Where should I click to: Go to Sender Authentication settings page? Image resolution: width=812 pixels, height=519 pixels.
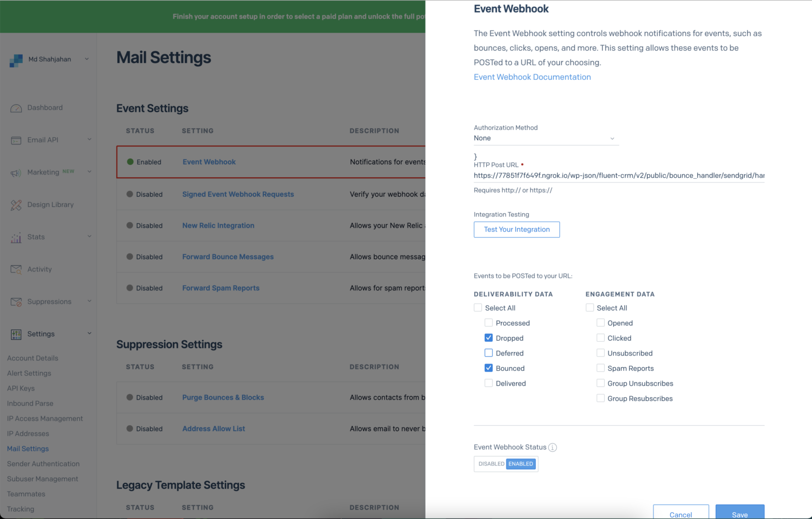[x=43, y=464]
